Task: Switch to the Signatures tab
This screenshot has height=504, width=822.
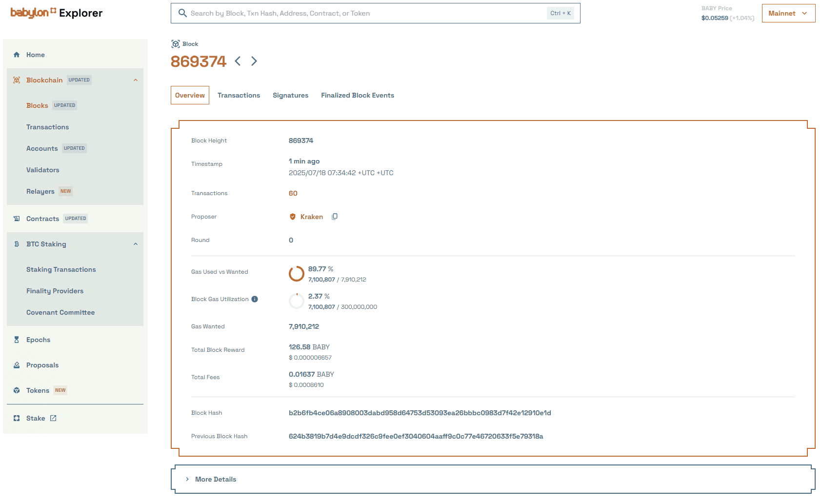Action: click(x=290, y=95)
